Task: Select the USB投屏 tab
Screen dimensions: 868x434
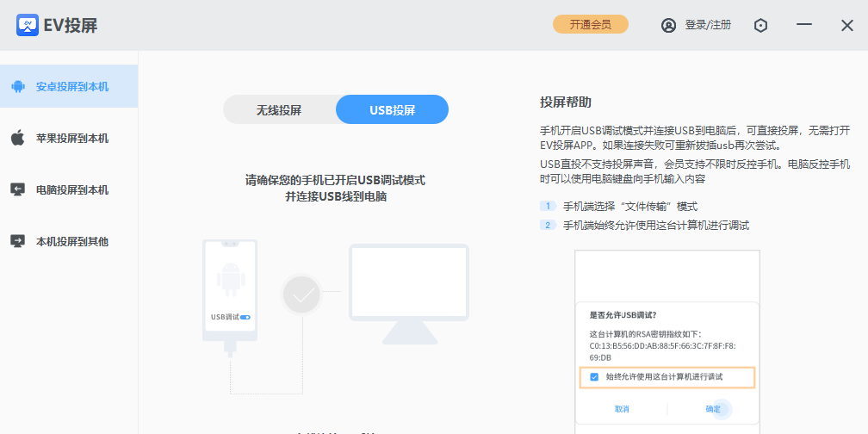Action: coord(392,110)
